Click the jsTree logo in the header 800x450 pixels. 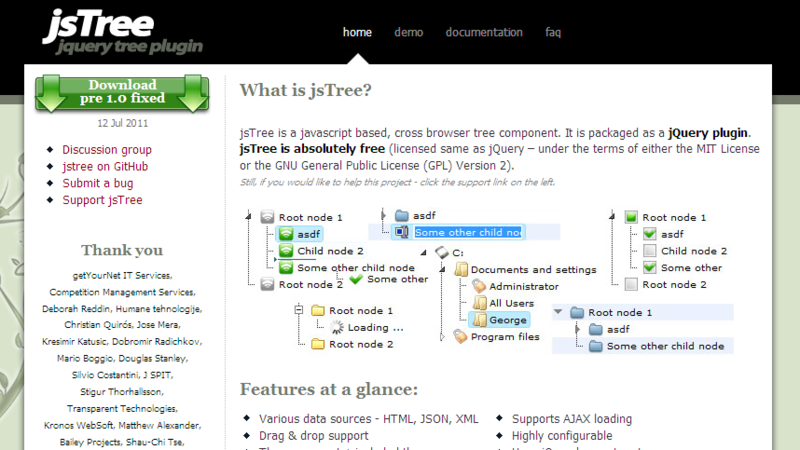pyautogui.click(x=122, y=32)
